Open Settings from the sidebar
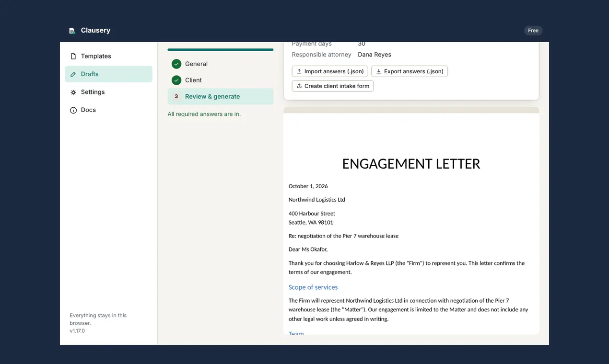The height and width of the screenshot is (364, 609). [108, 92]
